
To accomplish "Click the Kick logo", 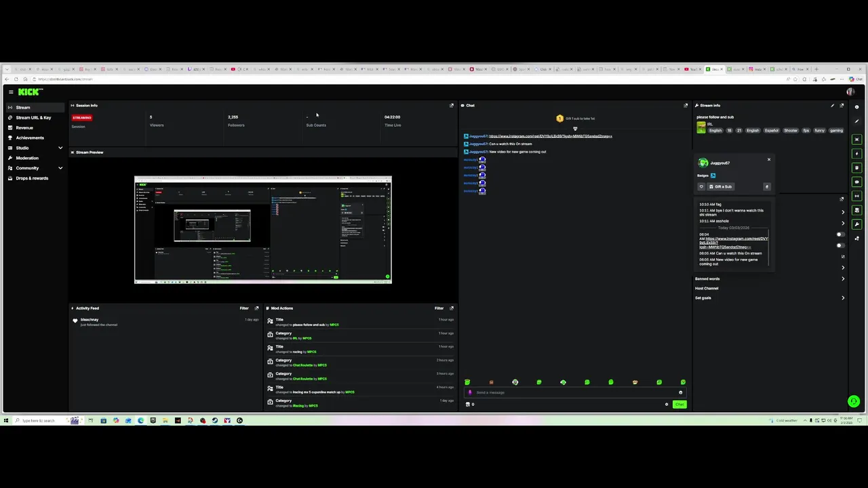I will click(x=30, y=91).
